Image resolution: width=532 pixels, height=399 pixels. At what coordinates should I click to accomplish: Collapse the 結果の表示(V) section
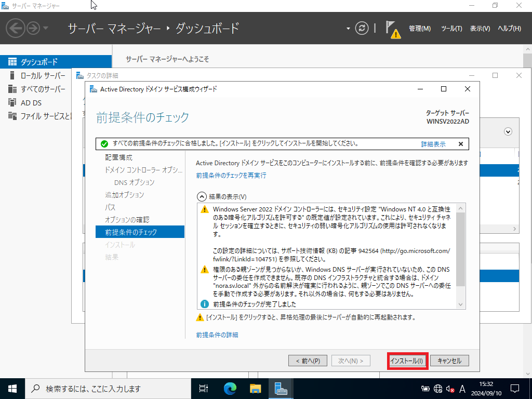click(x=202, y=196)
